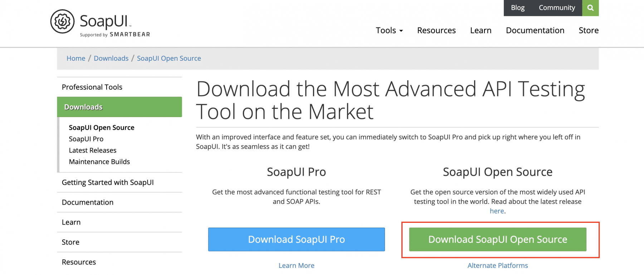This screenshot has height=275, width=644.
Task: Click Home in the breadcrumb trail
Action: (75, 58)
